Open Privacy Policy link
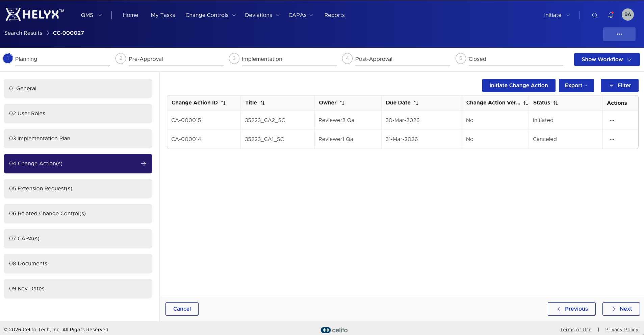 (x=622, y=330)
